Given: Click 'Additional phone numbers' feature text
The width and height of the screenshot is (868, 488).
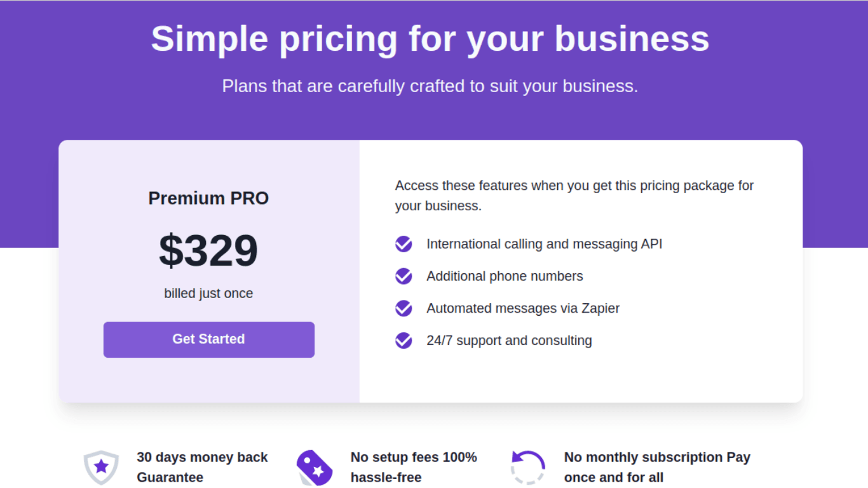Looking at the screenshot, I should (x=505, y=276).
